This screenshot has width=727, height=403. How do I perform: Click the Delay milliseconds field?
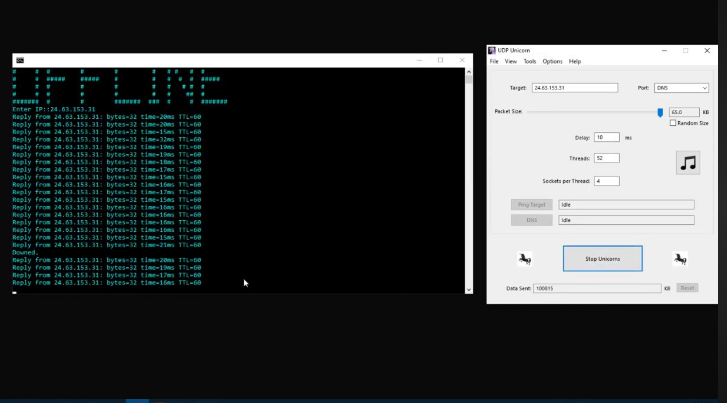606,137
